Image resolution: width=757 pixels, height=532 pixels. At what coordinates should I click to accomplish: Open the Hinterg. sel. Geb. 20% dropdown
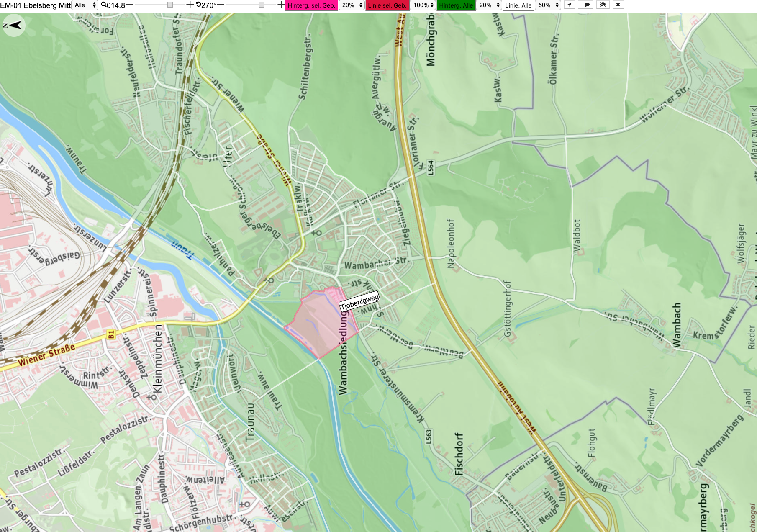click(352, 5)
